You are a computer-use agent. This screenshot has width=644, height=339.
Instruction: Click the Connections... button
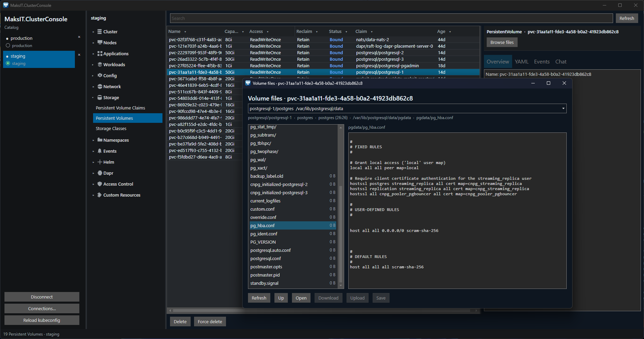pos(42,308)
